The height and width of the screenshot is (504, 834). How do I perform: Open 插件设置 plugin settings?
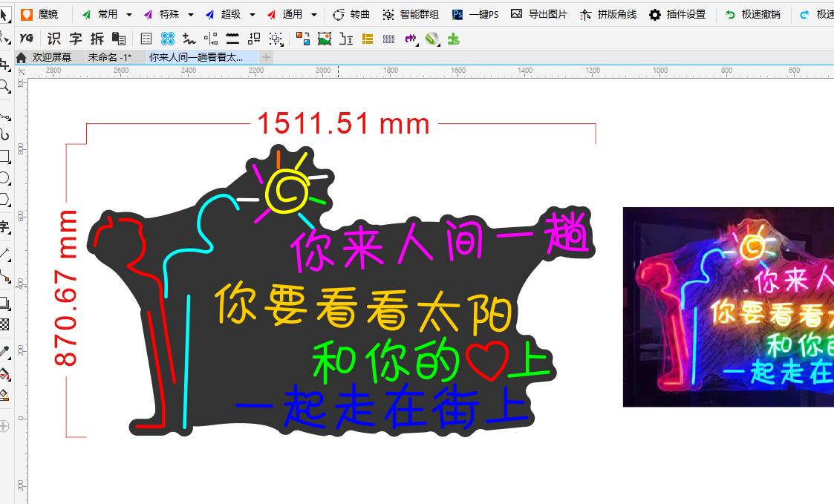(x=677, y=14)
